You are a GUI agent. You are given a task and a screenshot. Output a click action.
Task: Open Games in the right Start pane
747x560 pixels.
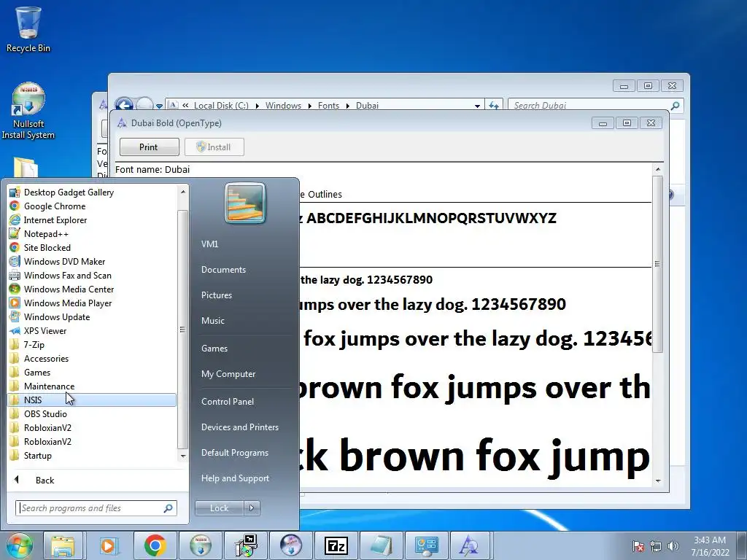pyautogui.click(x=214, y=348)
